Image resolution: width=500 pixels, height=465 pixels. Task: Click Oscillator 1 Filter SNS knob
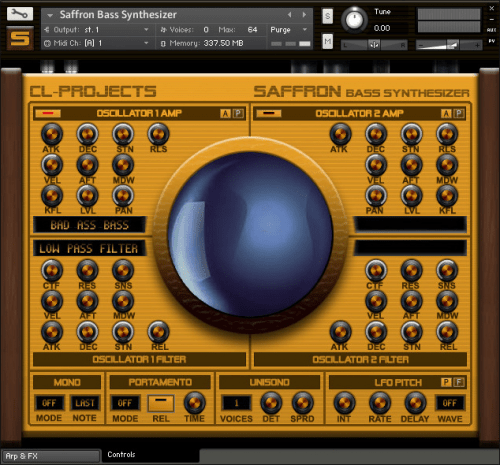[x=123, y=270]
